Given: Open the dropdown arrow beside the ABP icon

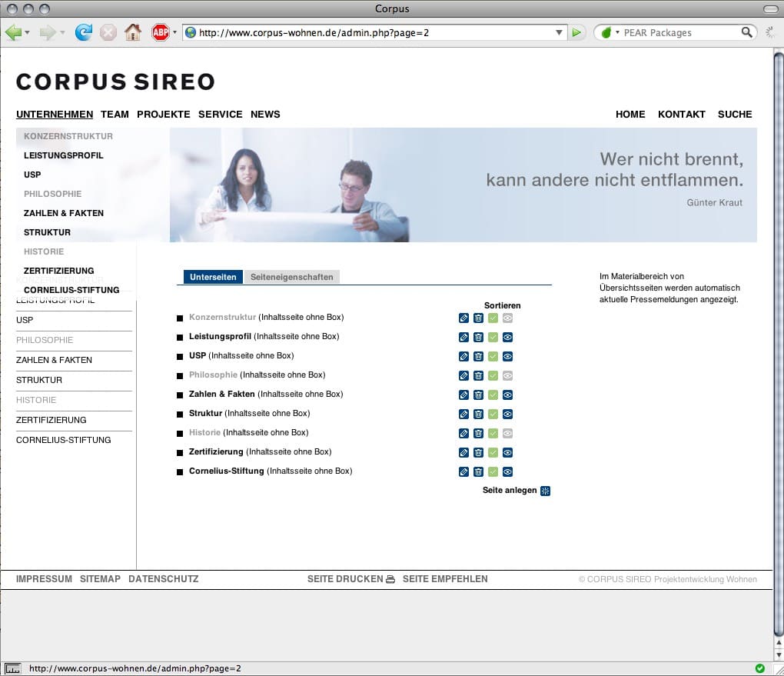Looking at the screenshot, I should click(175, 32).
